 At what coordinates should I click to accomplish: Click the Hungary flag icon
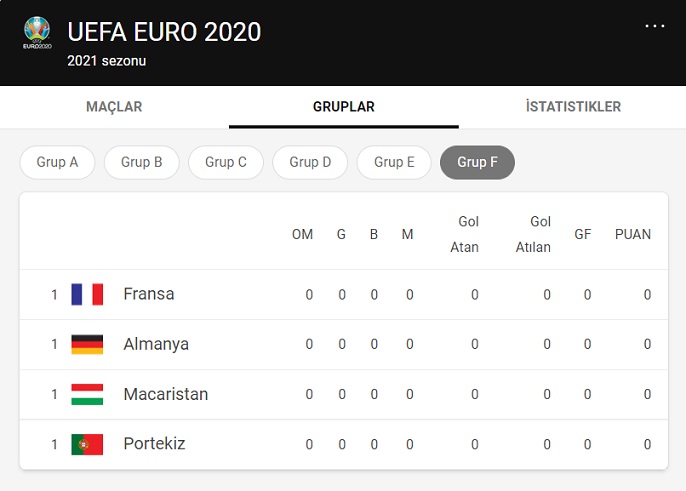[x=87, y=394]
